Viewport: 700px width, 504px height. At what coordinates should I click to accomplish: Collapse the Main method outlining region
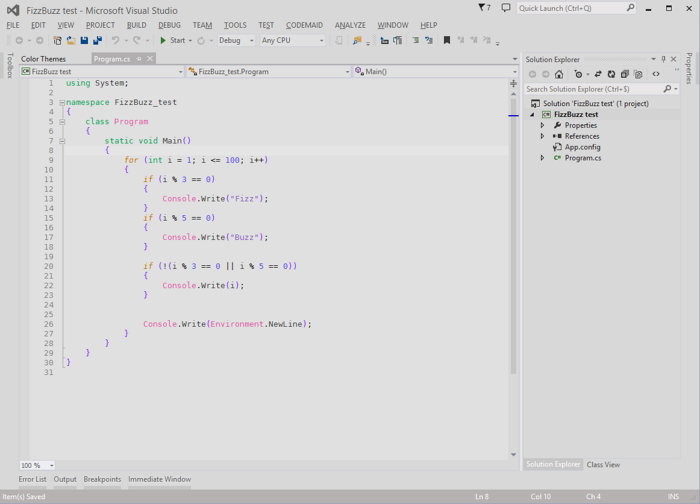tap(62, 141)
